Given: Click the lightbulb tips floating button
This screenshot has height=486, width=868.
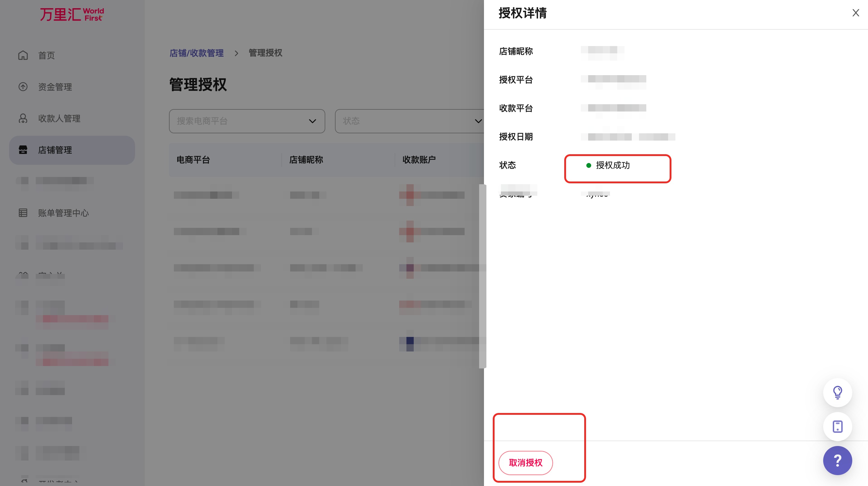Looking at the screenshot, I should pos(837,393).
